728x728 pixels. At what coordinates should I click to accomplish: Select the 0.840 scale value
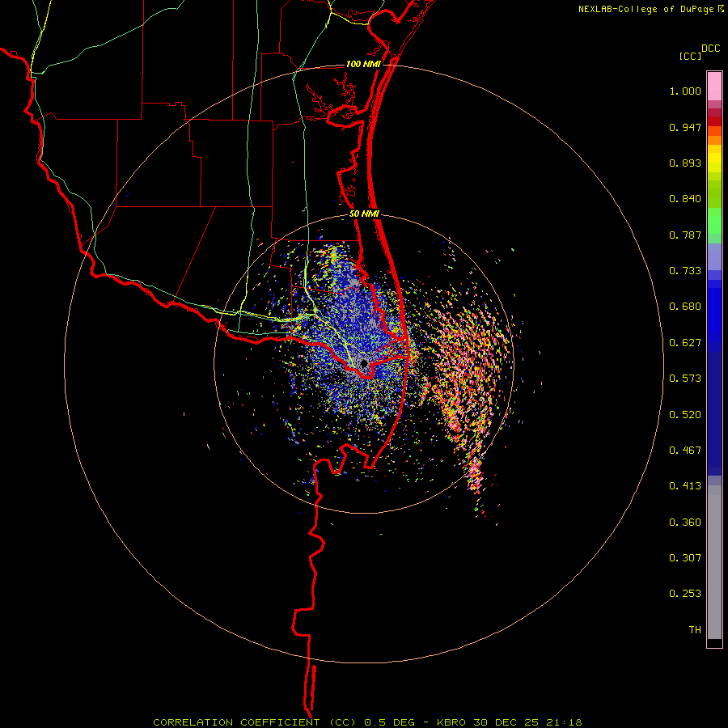685,199
